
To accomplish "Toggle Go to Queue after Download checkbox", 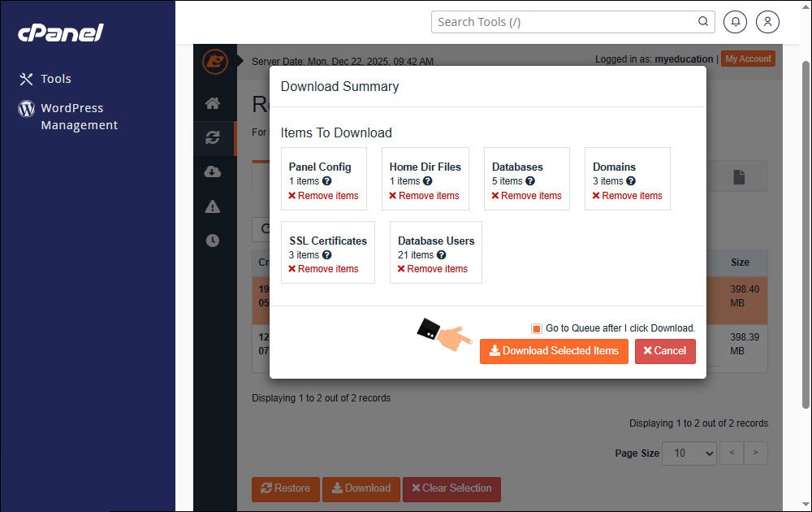I will pos(537,328).
